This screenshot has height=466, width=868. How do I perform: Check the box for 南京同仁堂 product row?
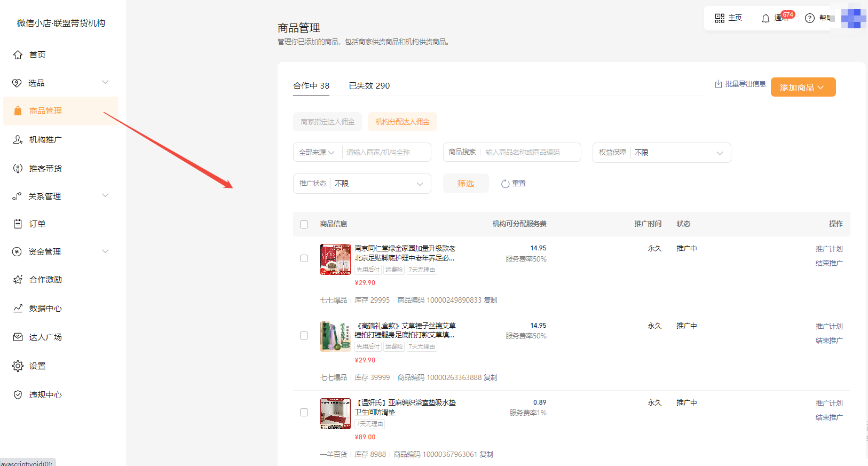304,258
